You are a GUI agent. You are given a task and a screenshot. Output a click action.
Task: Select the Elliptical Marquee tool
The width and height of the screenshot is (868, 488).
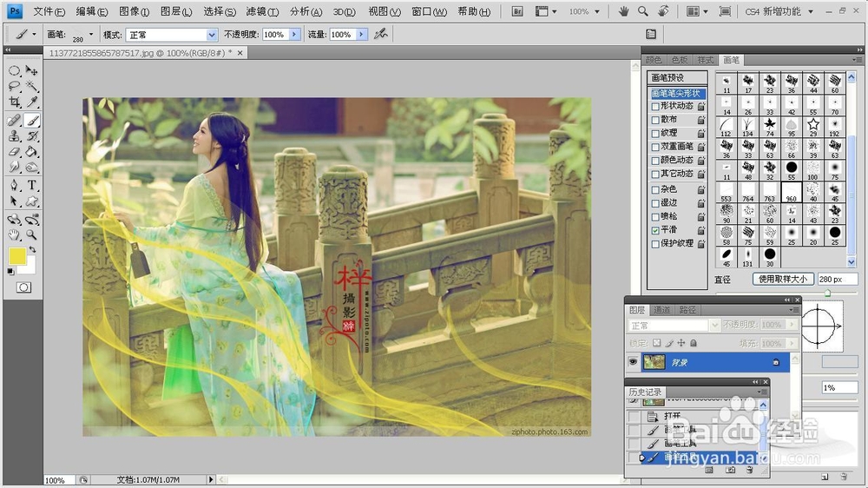[15, 71]
